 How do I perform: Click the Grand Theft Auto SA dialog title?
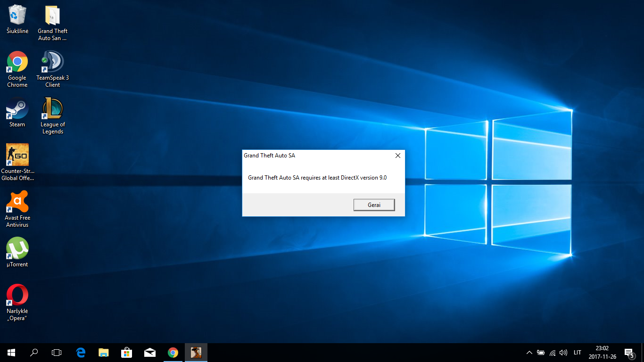(x=269, y=156)
